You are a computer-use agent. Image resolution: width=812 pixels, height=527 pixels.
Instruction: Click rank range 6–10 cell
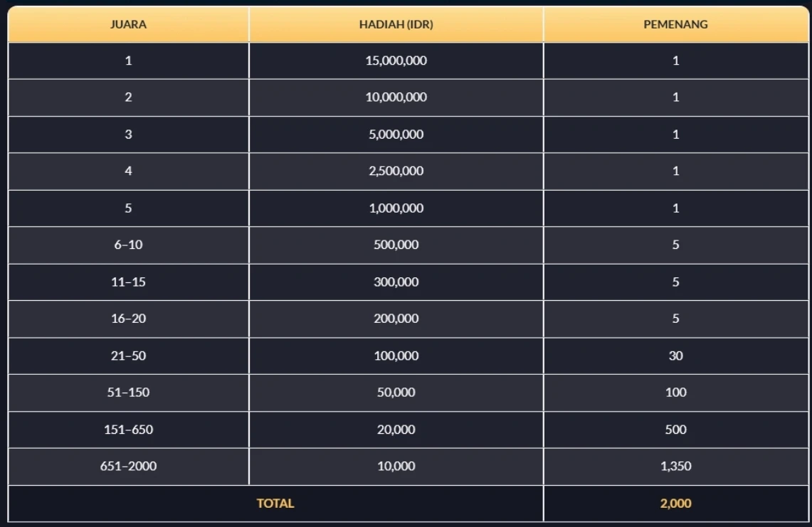pos(128,245)
